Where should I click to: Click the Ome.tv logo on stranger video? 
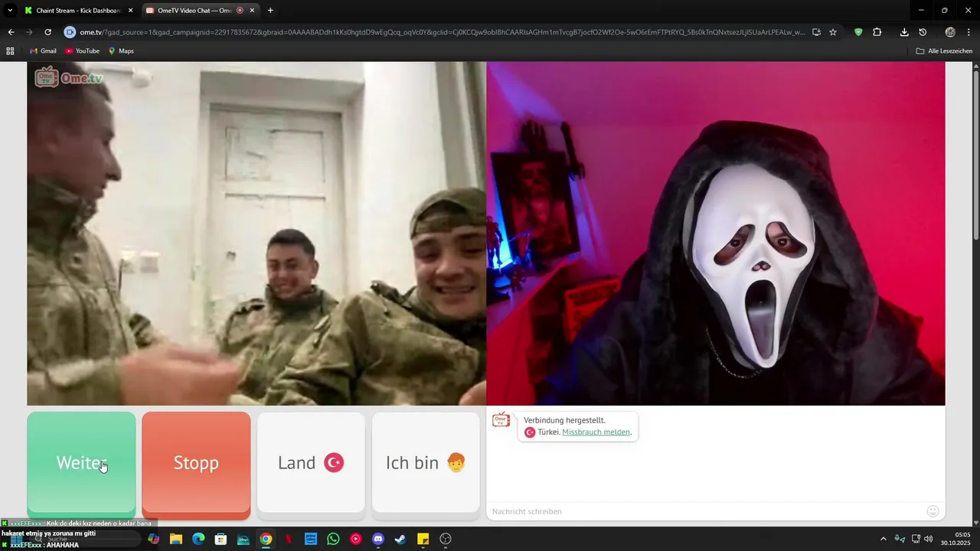pyautogui.click(x=68, y=77)
